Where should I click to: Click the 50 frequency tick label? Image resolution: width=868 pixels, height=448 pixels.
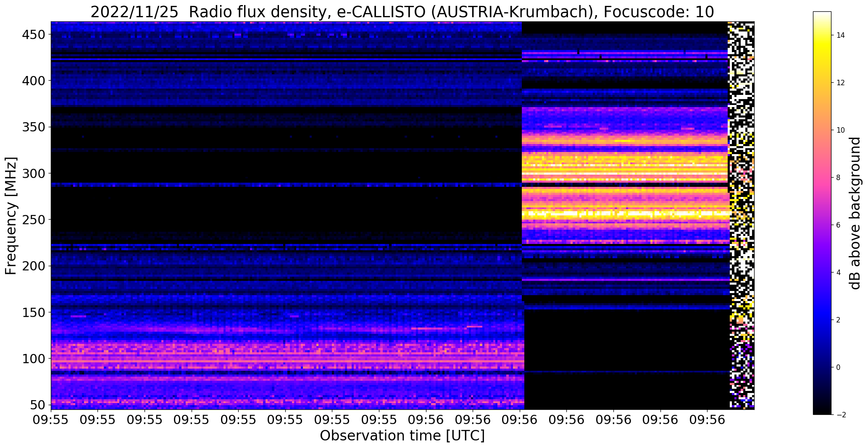click(38, 405)
